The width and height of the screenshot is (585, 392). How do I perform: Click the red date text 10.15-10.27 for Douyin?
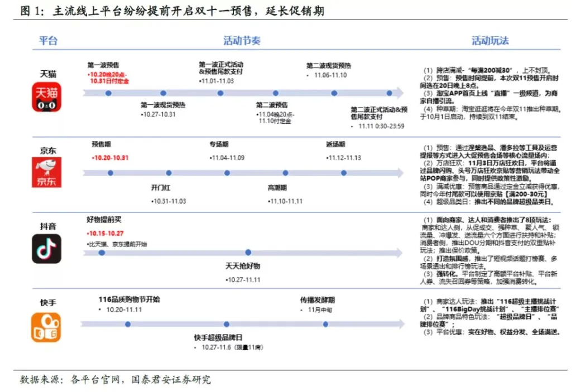105,233
